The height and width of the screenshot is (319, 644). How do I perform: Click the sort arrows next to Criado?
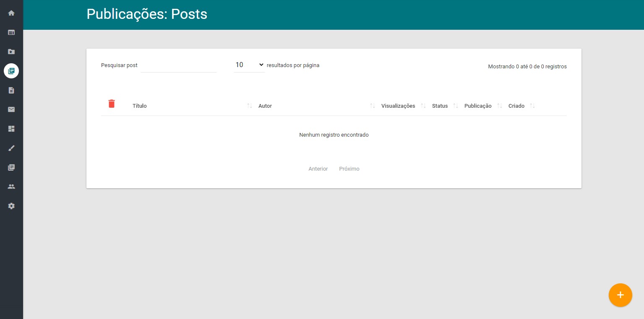(532, 106)
